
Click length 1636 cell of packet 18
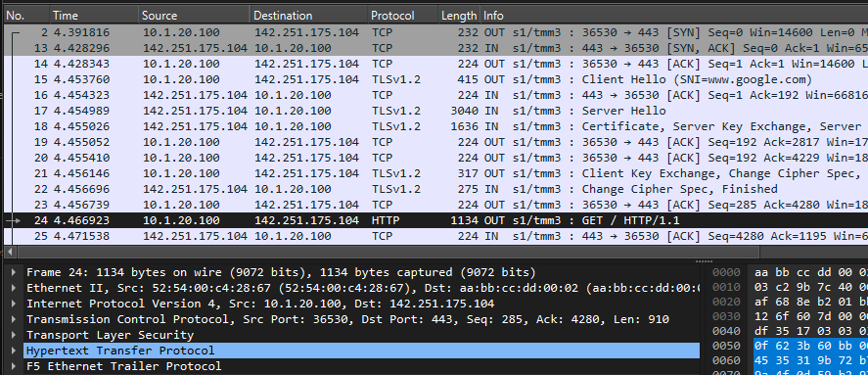(x=466, y=126)
